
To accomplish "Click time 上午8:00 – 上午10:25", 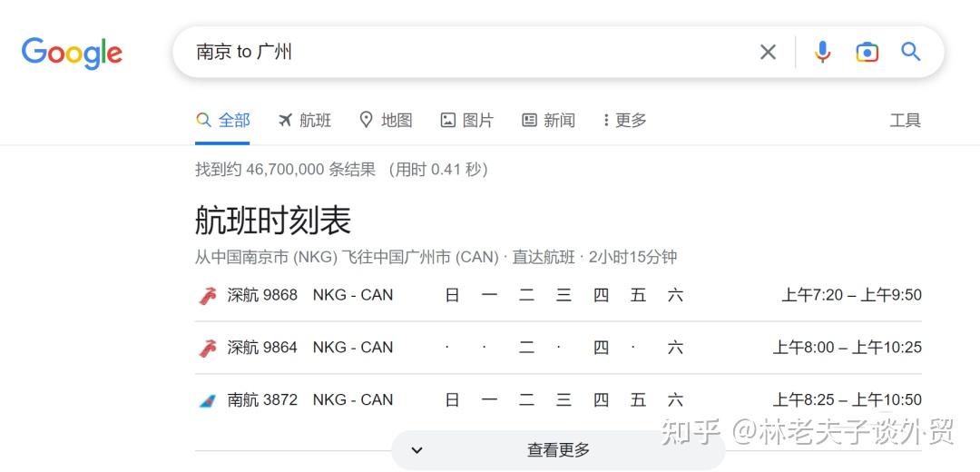I will point(847,348).
